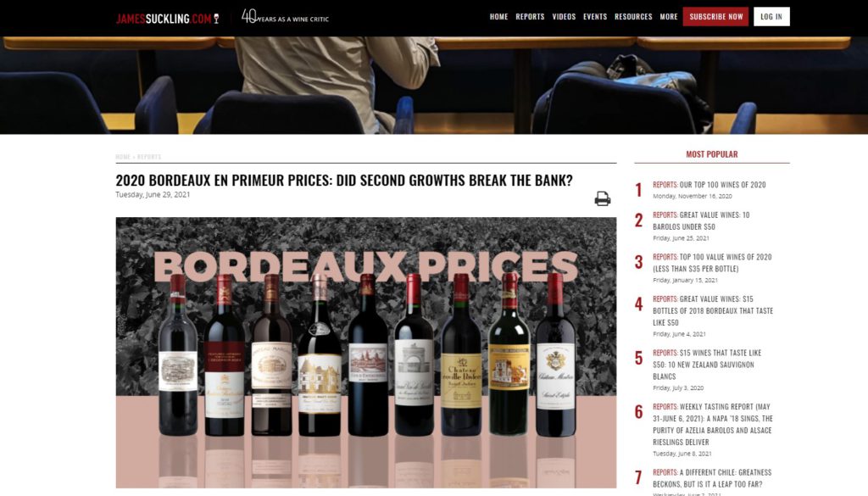Open the Bordeaux Prices article image
This screenshot has height=496, width=868.
[366, 353]
